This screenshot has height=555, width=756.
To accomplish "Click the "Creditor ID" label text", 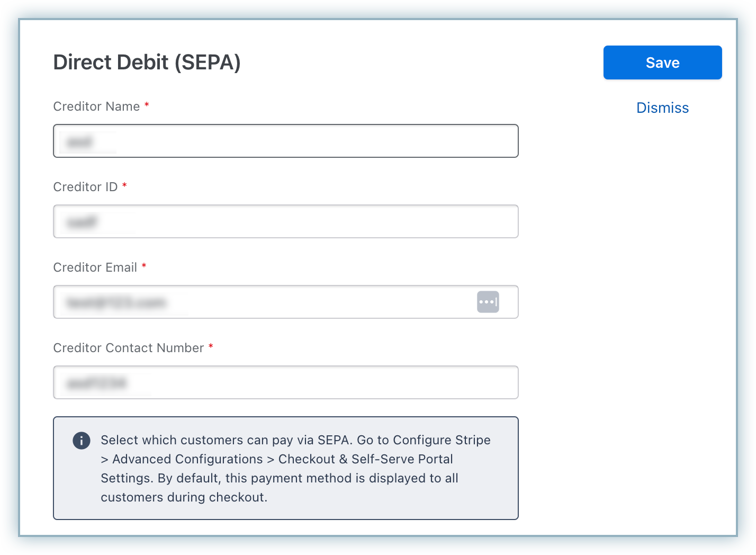I will tap(85, 187).
